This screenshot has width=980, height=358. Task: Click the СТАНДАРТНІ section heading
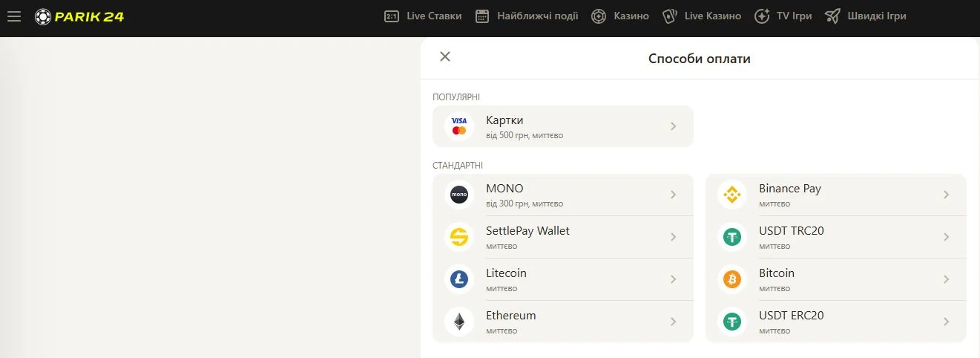(458, 166)
